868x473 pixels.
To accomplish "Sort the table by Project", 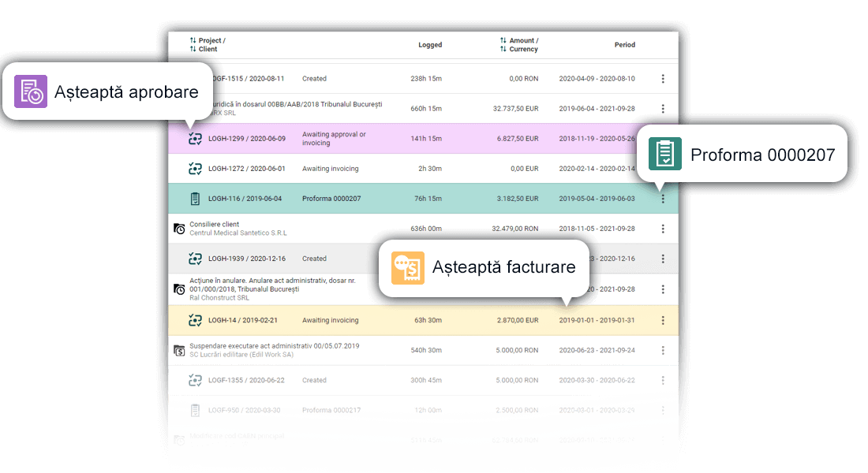I will coord(208,40).
